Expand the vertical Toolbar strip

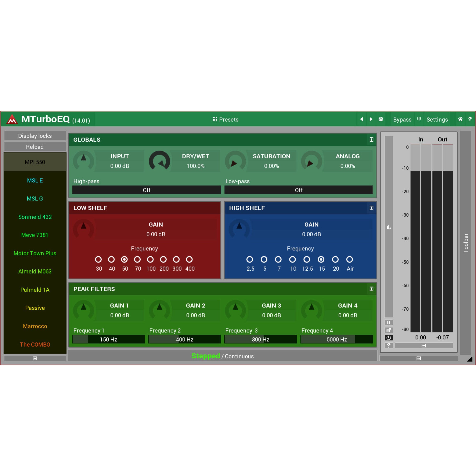(465, 243)
